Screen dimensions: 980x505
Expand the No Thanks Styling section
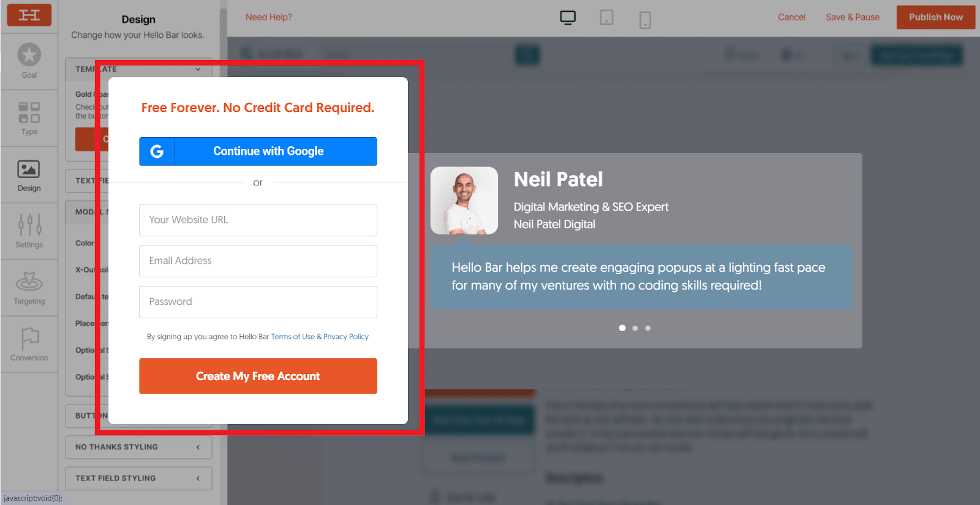(x=138, y=447)
